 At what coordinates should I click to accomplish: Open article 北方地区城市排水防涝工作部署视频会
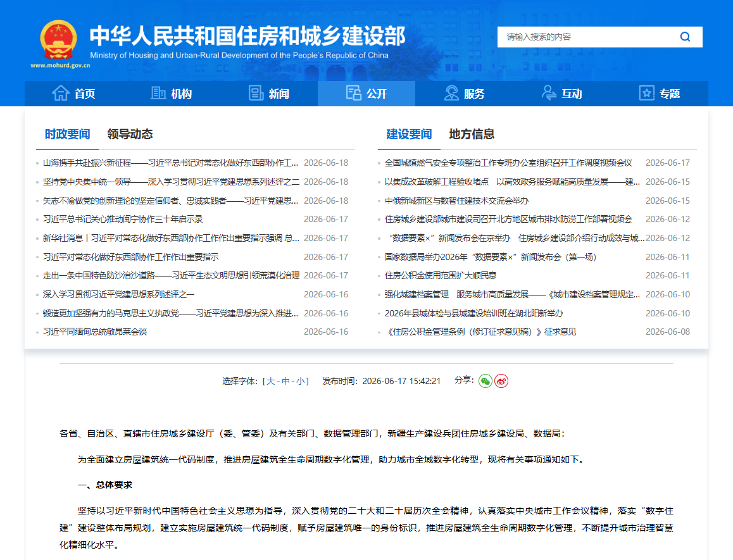(508, 219)
